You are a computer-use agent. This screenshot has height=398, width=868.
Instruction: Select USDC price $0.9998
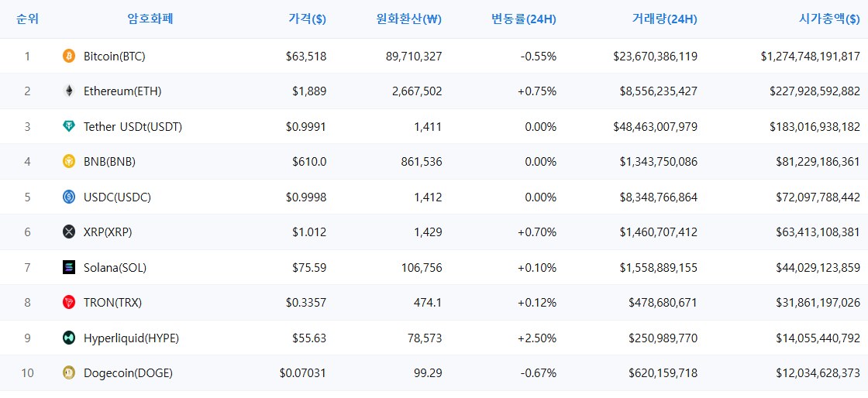click(x=306, y=197)
